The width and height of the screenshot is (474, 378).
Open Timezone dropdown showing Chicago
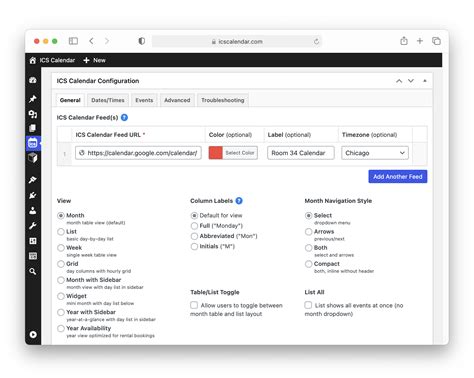(x=375, y=153)
